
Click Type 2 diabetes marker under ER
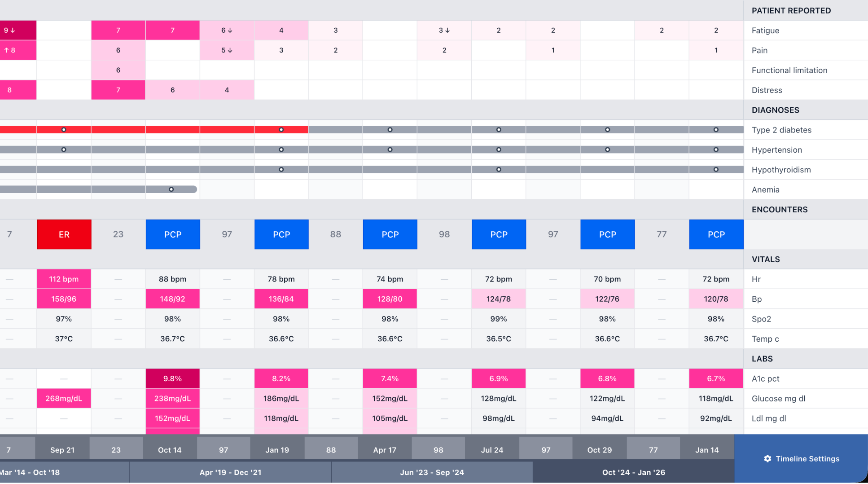point(64,130)
